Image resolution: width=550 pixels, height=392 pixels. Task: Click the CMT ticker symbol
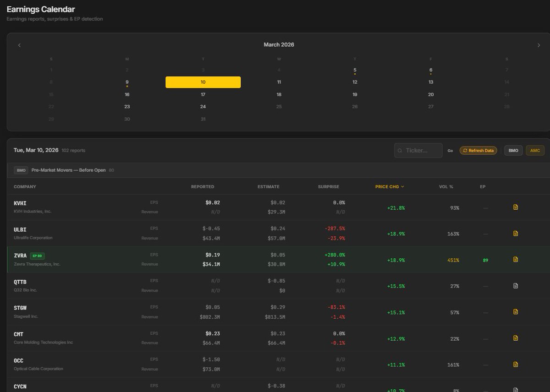(19, 334)
